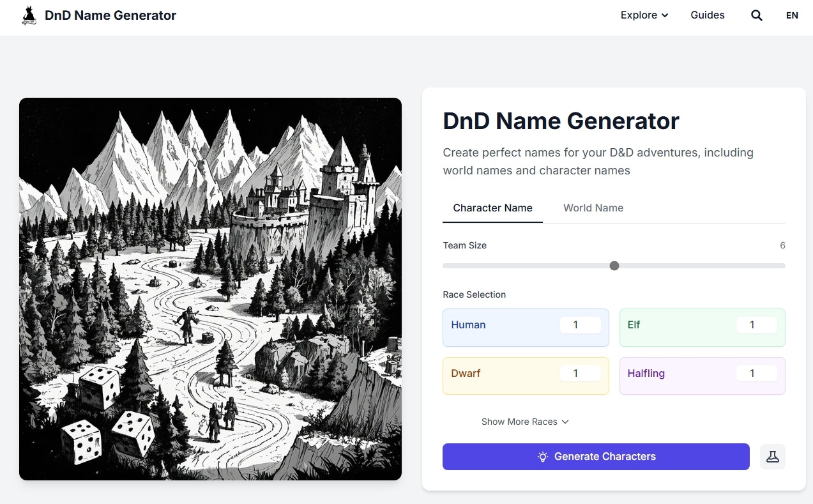The height and width of the screenshot is (504, 813).
Task: Adjust the Team Size slider handle
Action: click(x=614, y=265)
